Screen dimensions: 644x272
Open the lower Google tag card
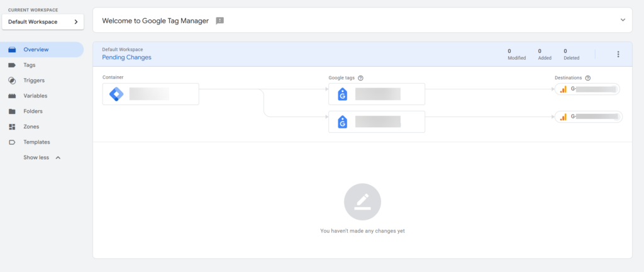(x=377, y=122)
